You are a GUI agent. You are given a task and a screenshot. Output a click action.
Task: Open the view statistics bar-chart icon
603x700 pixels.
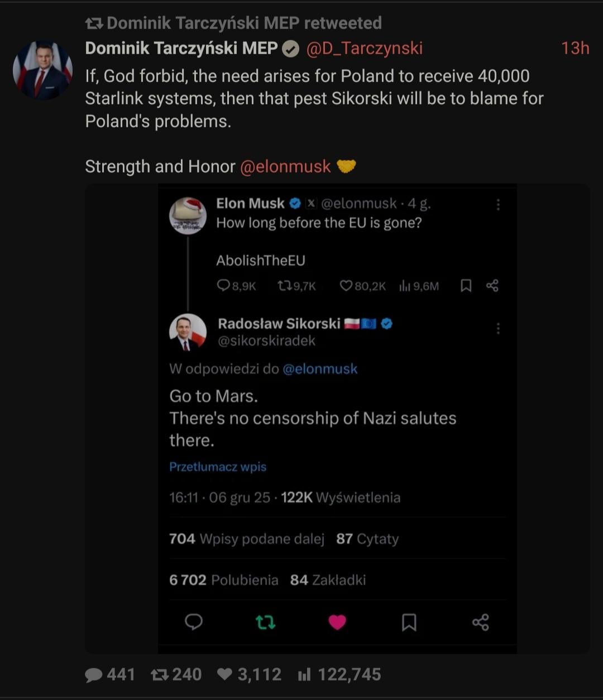point(304,675)
